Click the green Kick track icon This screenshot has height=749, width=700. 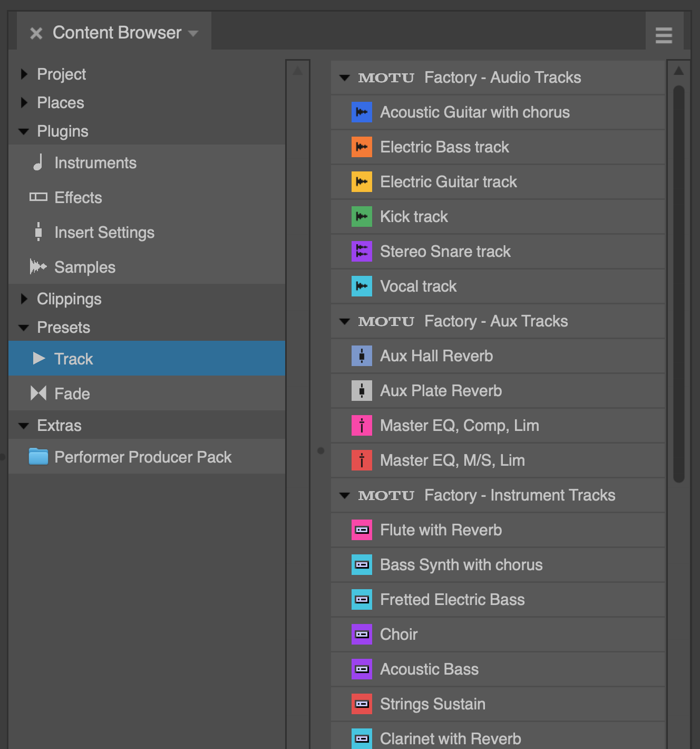(x=362, y=216)
